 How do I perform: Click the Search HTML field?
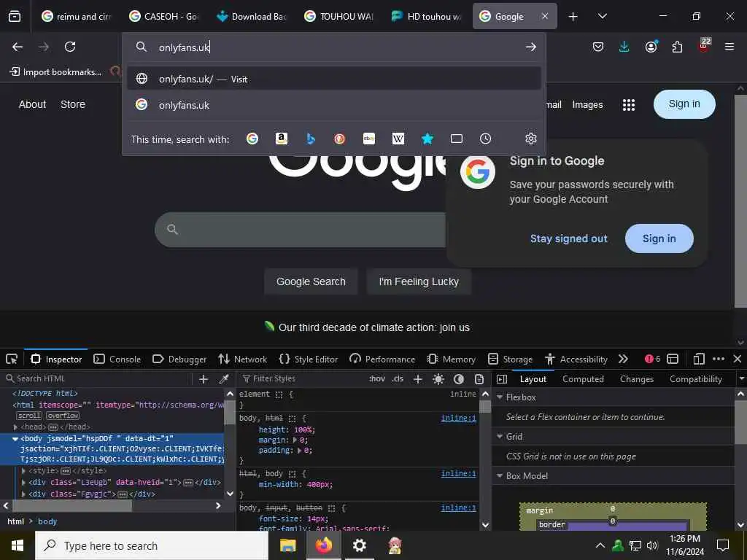(x=98, y=379)
